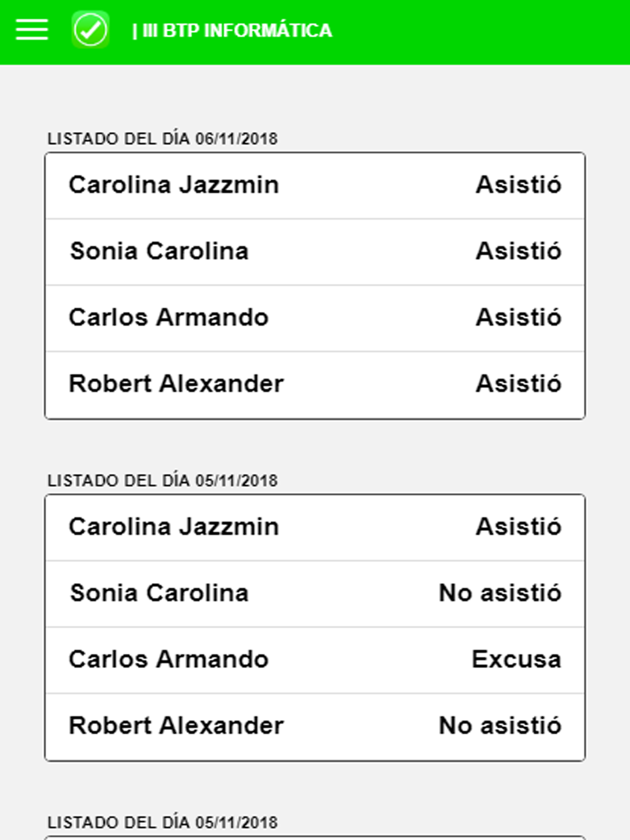Click No asistió status beside Sonia Carolina

[500, 593]
